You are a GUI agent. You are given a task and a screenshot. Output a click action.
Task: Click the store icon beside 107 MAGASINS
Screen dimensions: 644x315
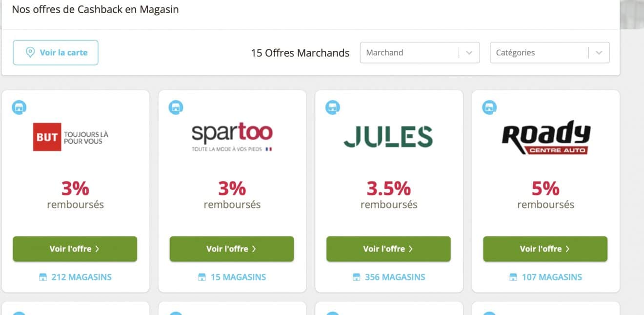(x=513, y=277)
